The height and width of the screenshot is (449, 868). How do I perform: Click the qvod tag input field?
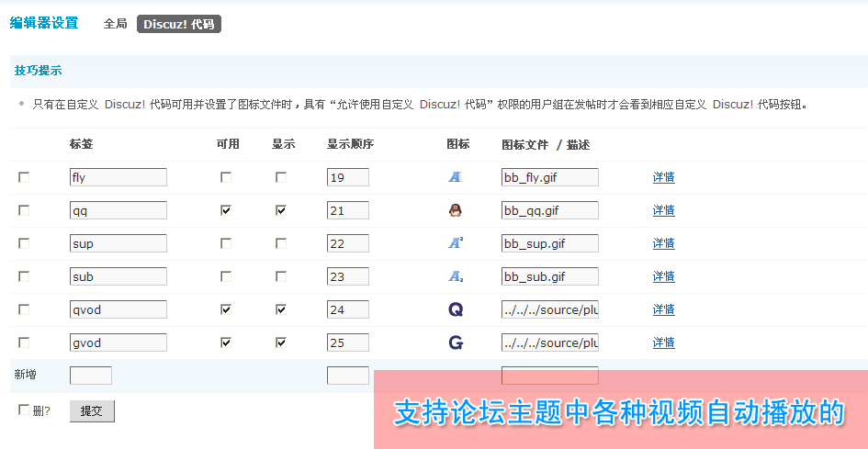118,309
